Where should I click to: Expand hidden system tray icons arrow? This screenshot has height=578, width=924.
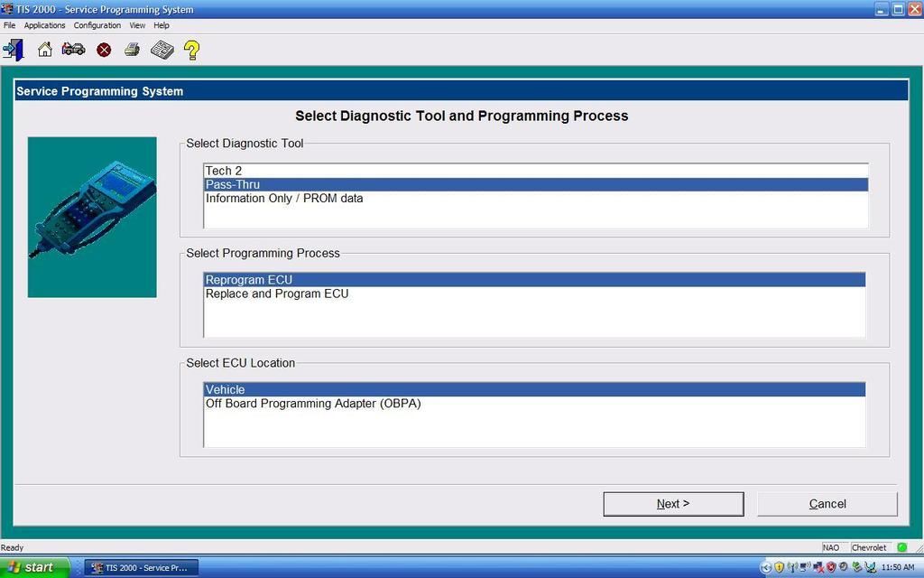[766, 567]
